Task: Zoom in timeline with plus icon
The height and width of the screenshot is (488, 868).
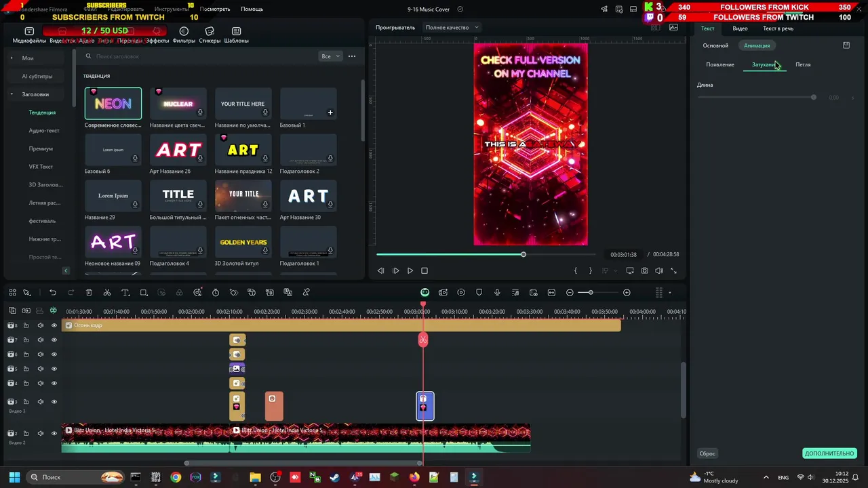Action: tap(627, 293)
